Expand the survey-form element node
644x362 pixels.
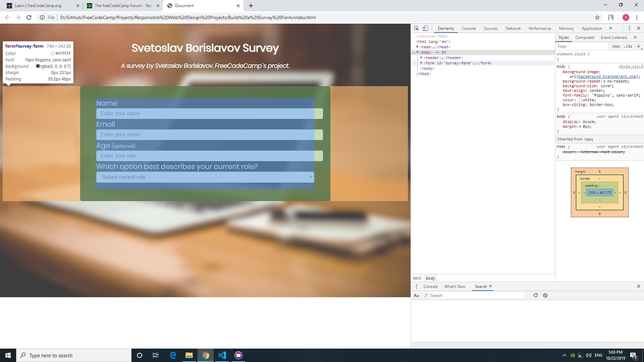(423, 62)
